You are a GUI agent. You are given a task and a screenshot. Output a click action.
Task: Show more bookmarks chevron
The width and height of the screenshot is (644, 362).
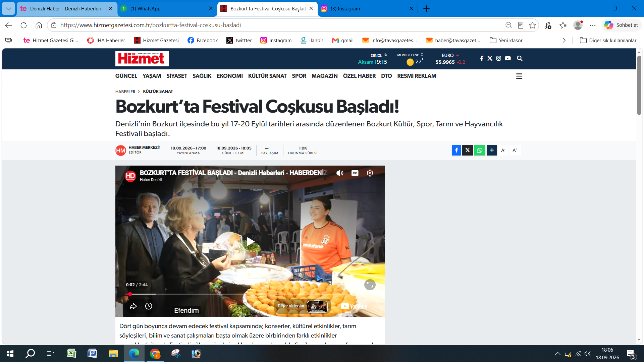[564, 40]
